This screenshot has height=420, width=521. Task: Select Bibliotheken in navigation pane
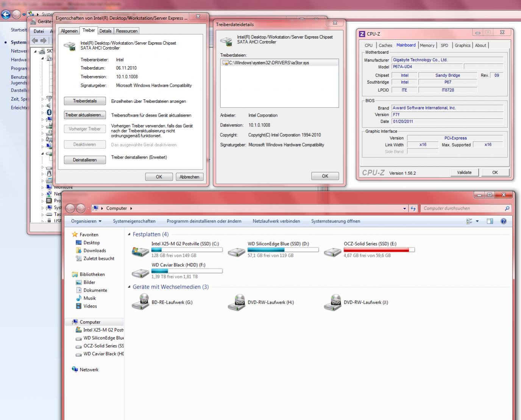click(x=92, y=274)
